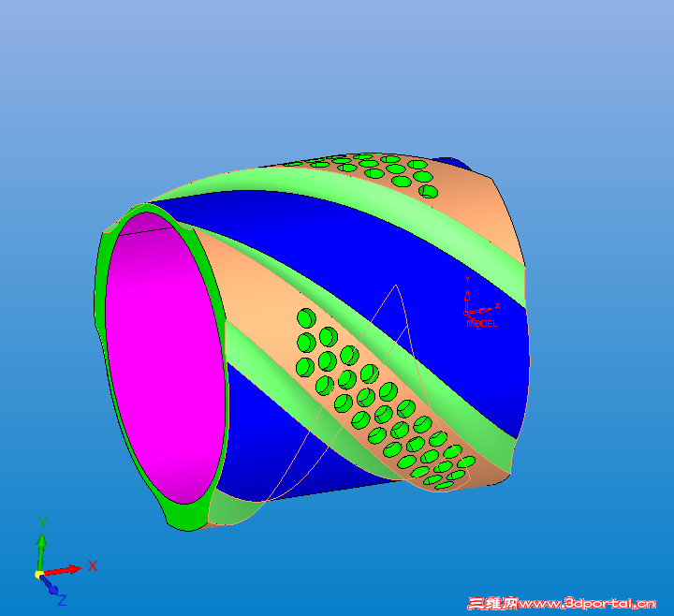674x616 pixels.
Task: Pick the red MODEL coordinate system label
Action: (x=482, y=324)
